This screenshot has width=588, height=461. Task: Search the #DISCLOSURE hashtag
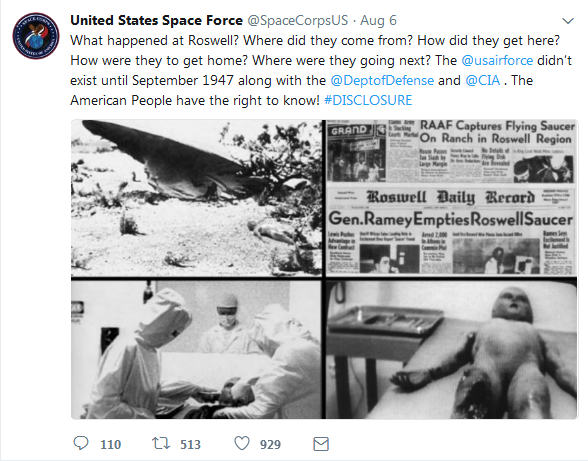click(368, 101)
